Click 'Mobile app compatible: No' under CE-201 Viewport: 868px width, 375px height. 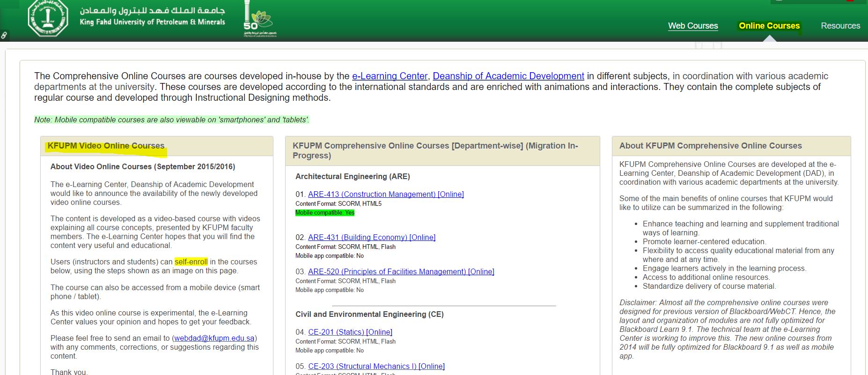click(x=330, y=350)
